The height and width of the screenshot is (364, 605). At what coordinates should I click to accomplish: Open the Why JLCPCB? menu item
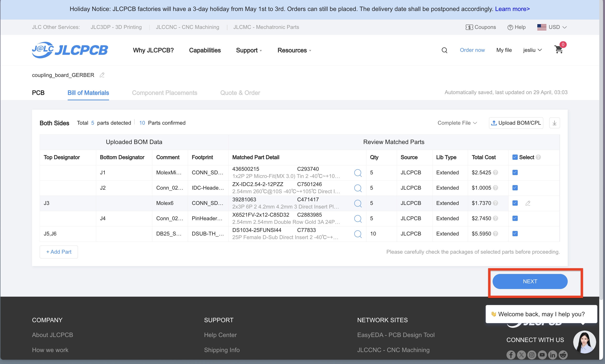click(x=153, y=50)
